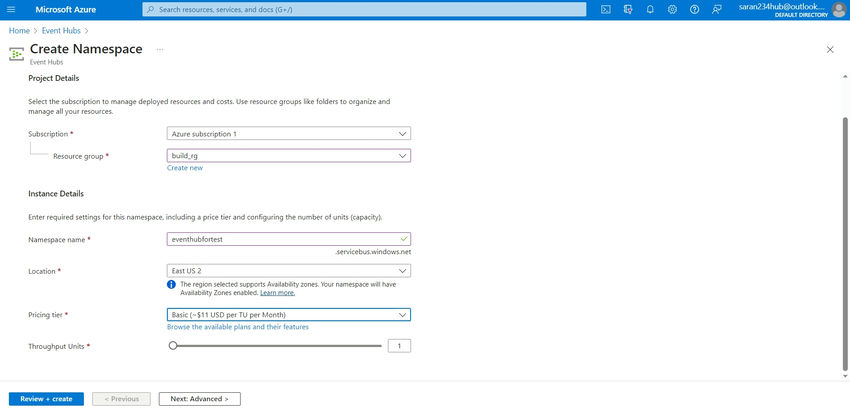
Task: Expand the Subscription dropdown
Action: 288,133
